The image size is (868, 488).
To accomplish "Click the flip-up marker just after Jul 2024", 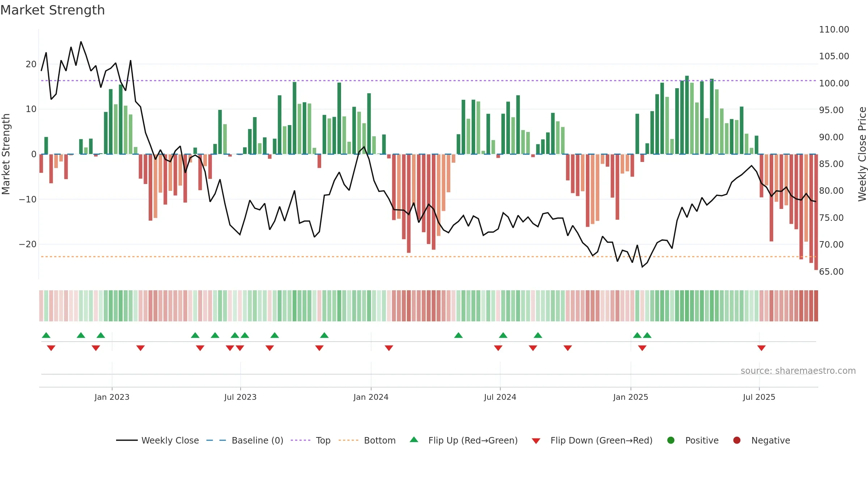I will pos(503,335).
